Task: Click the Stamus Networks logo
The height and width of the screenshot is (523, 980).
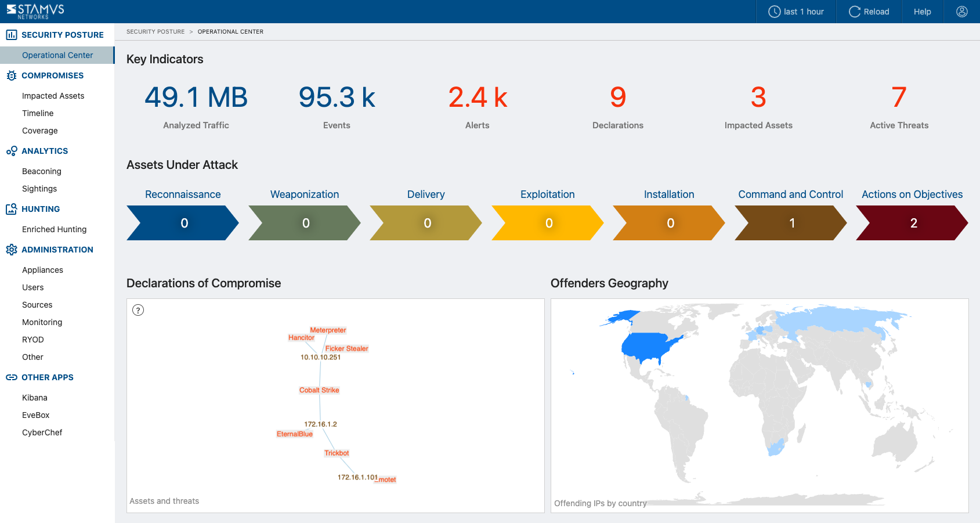Action: click(x=35, y=11)
